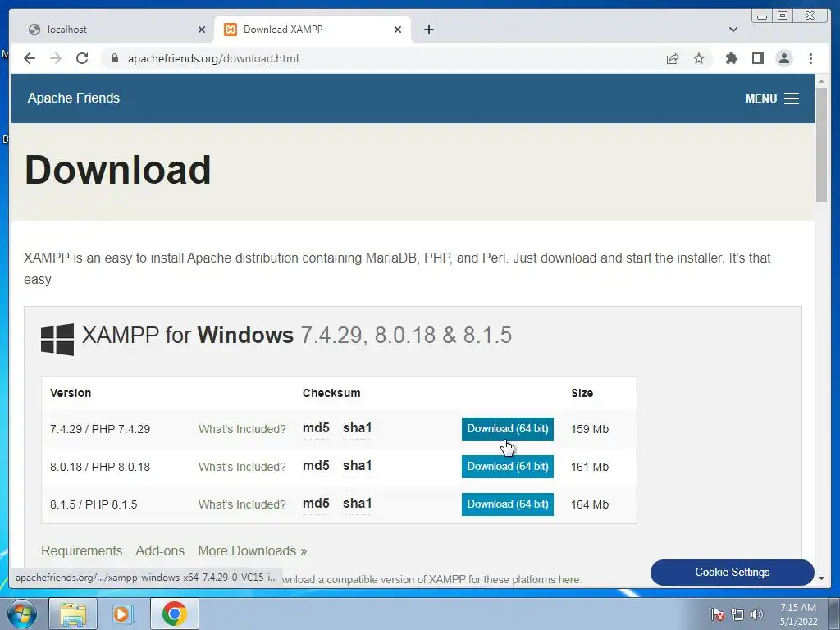
Task: Open the Windows Start button
Action: (x=22, y=614)
